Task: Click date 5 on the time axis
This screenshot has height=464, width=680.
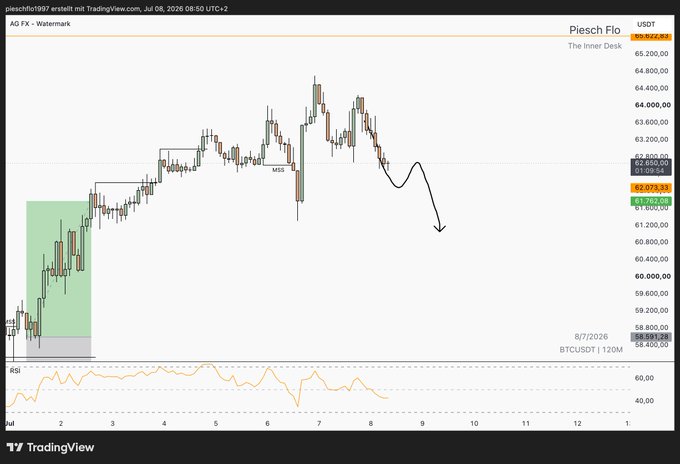Action: tap(216, 423)
